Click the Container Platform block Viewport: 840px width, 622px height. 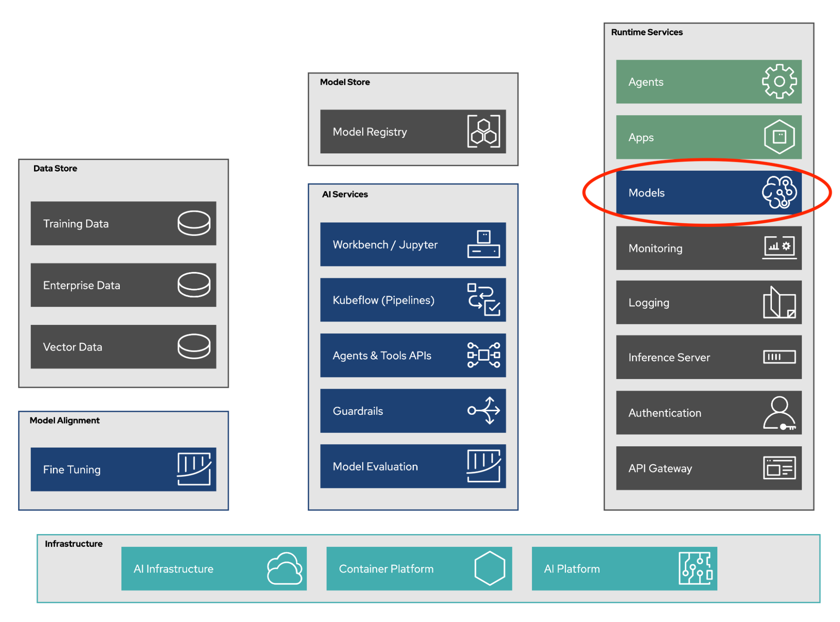pyautogui.click(x=419, y=569)
